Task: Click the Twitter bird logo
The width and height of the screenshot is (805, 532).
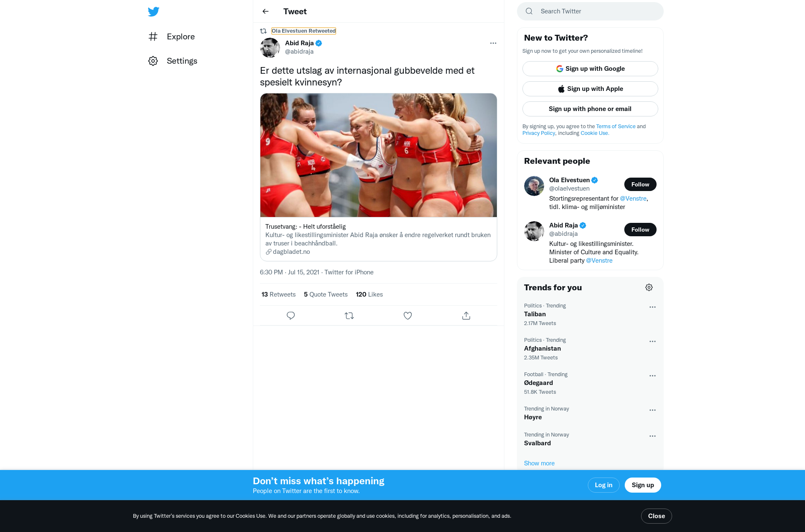Action: [153, 11]
